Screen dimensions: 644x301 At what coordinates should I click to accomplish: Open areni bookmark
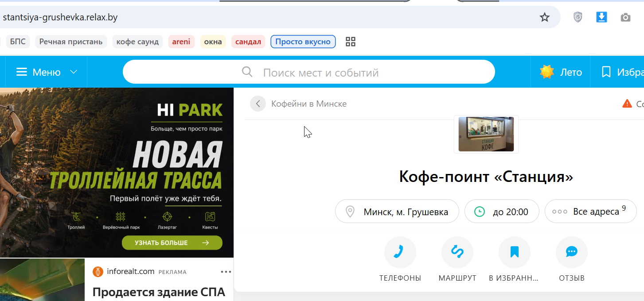coord(181,42)
